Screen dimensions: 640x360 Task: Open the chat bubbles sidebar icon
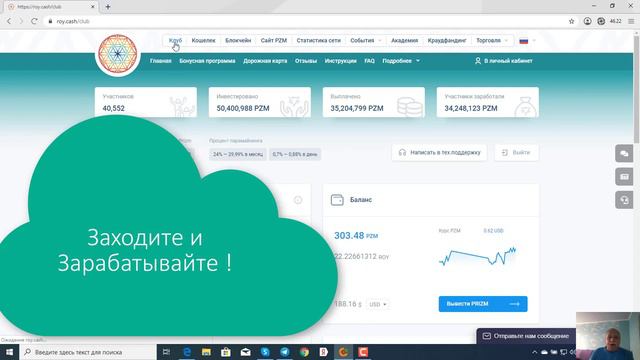(624, 154)
